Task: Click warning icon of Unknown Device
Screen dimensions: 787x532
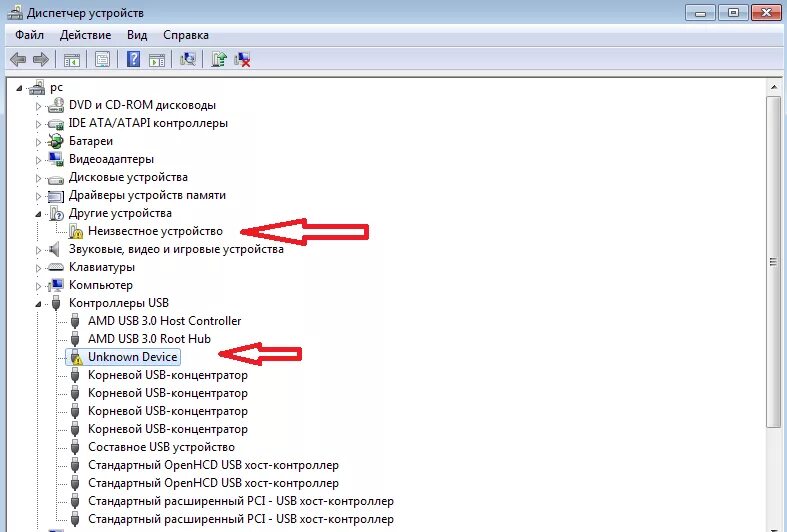Action: coord(76,357)
